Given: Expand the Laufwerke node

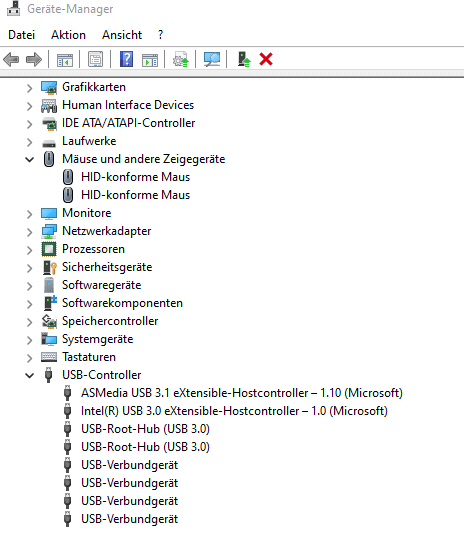Looking at the screenshot, I should [29, 142].
